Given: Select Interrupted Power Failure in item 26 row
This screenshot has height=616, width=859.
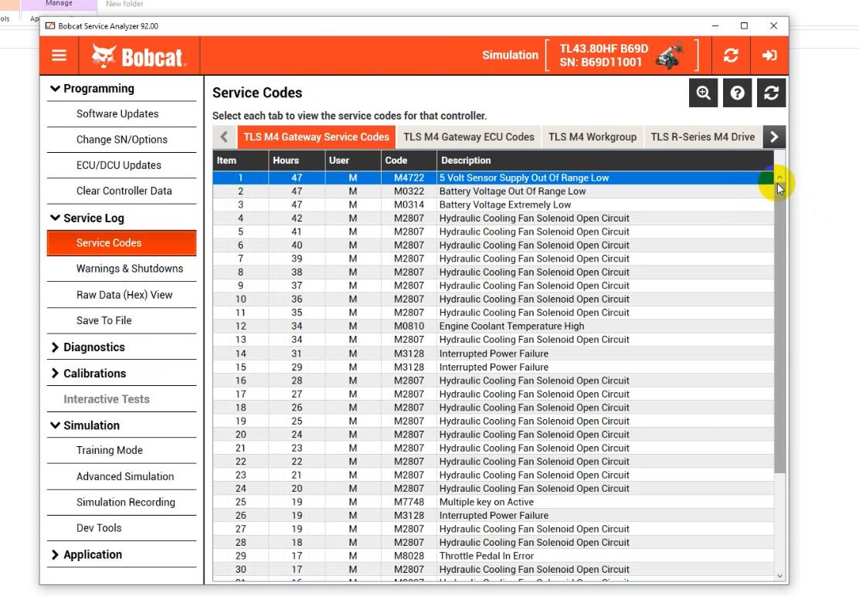Looking at the screenshot, I should coord(493,515).
